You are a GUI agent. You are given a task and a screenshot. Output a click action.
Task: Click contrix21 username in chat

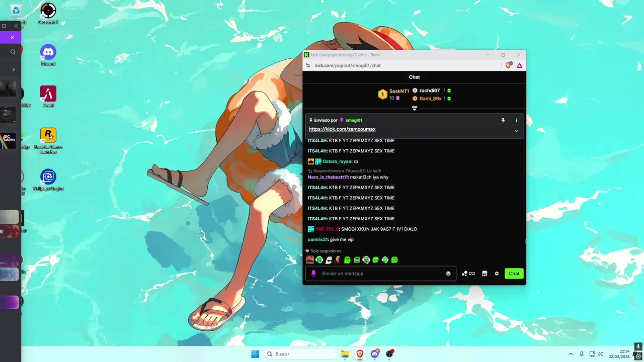(318, 239)
